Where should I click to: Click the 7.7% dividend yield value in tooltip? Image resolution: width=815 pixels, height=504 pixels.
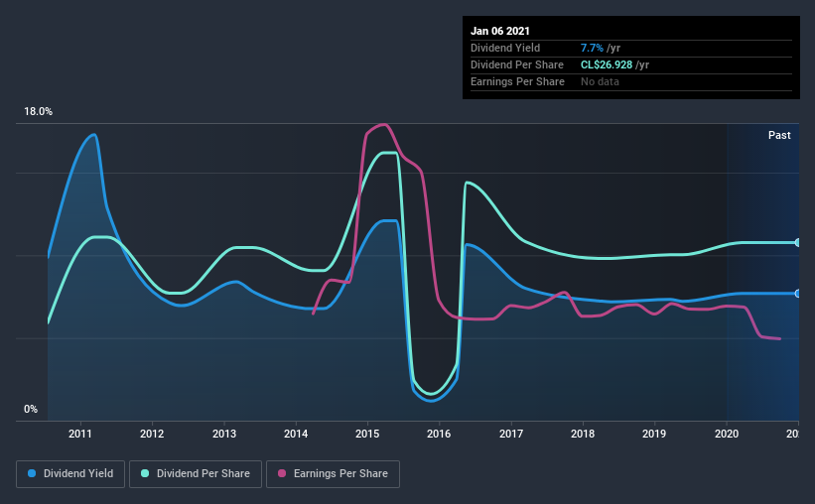[592, 48]
